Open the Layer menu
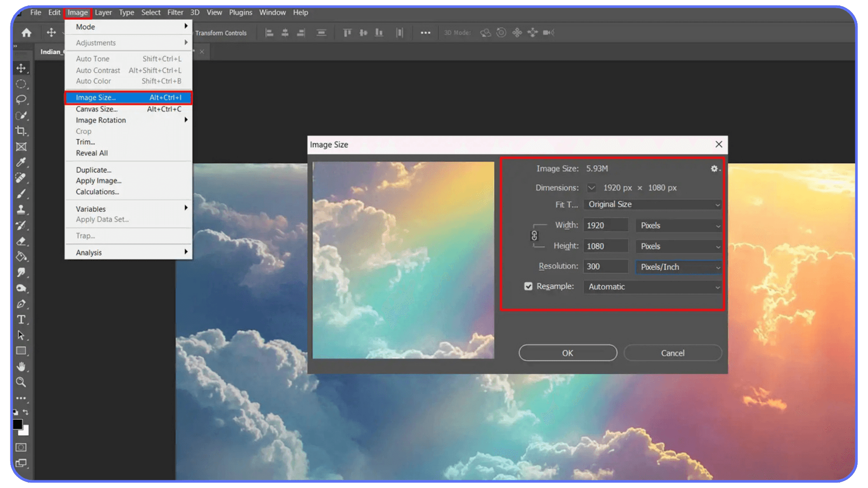 tap(103, 13)
